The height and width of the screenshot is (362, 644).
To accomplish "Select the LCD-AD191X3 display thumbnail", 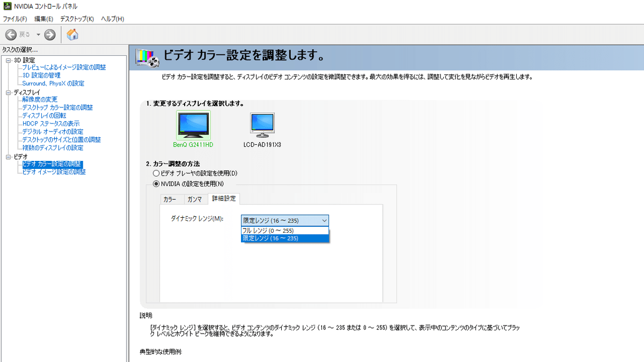I will [262, 124].
